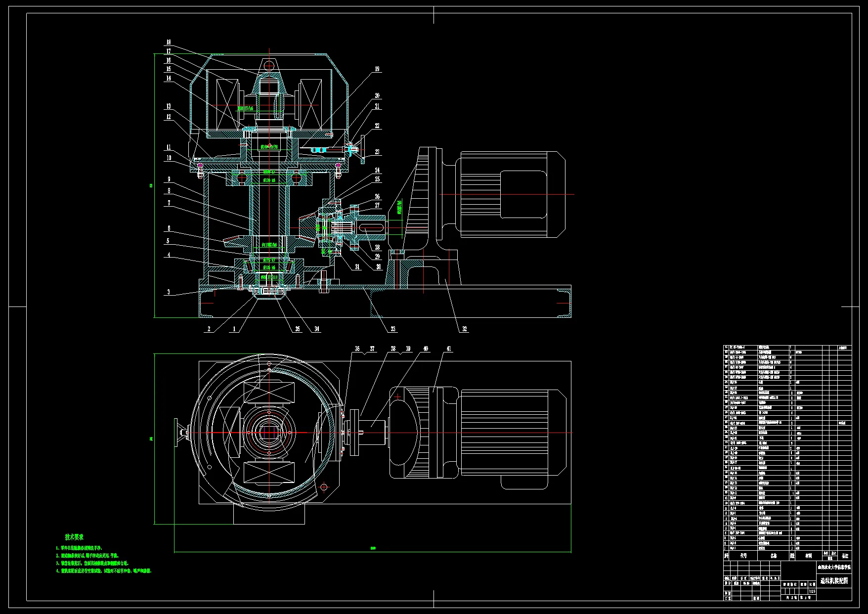Click the 1:2.5 scale value
This screenshot has height=614, width=868.
coord(812,591)
